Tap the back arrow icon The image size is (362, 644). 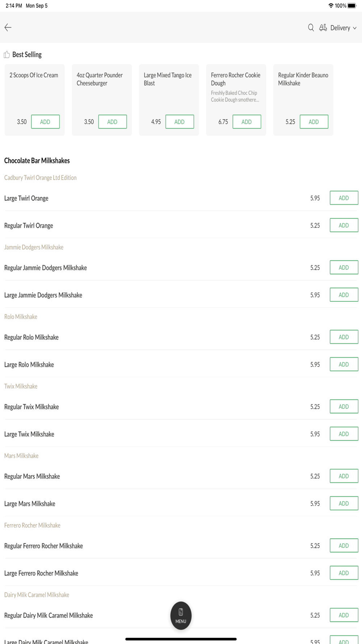(x=8, y=28)
